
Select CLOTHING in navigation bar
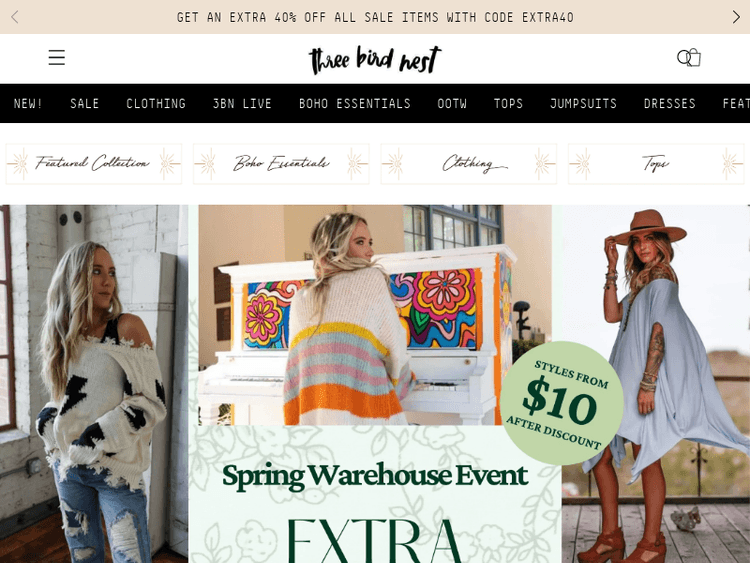156,103
